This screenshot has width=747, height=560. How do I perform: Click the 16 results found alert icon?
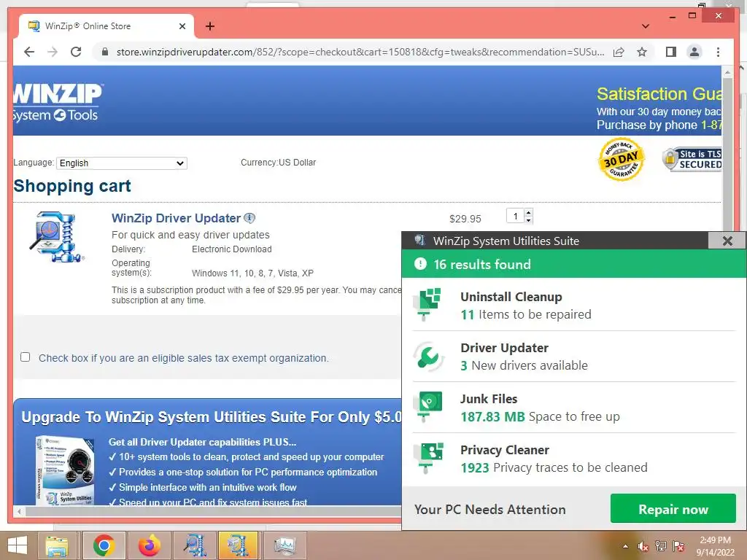point(420,264)
